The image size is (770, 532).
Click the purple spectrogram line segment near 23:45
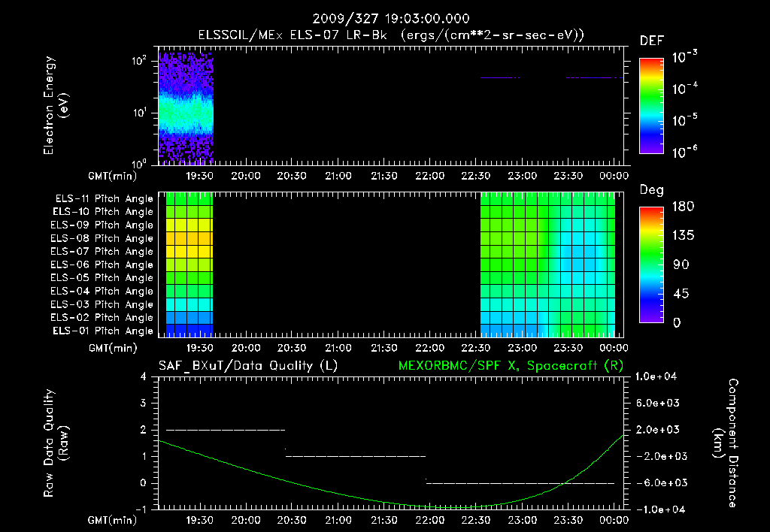(x=594, y=77)
